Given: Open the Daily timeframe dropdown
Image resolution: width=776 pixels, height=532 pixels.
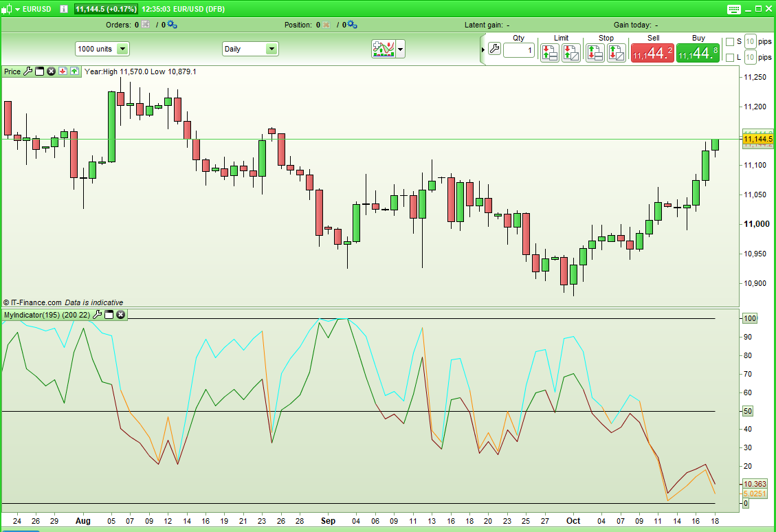Looking at the screenshot, I should [250, 49].
